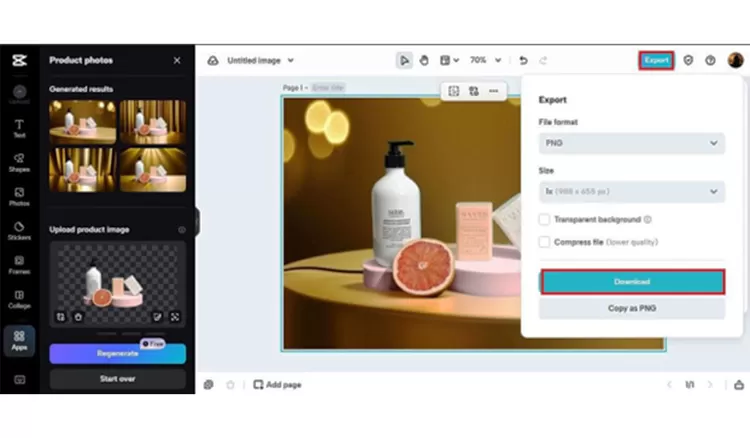750x438 pixels.
Task: Open the Text tool in sidebar
Action: 19,129
